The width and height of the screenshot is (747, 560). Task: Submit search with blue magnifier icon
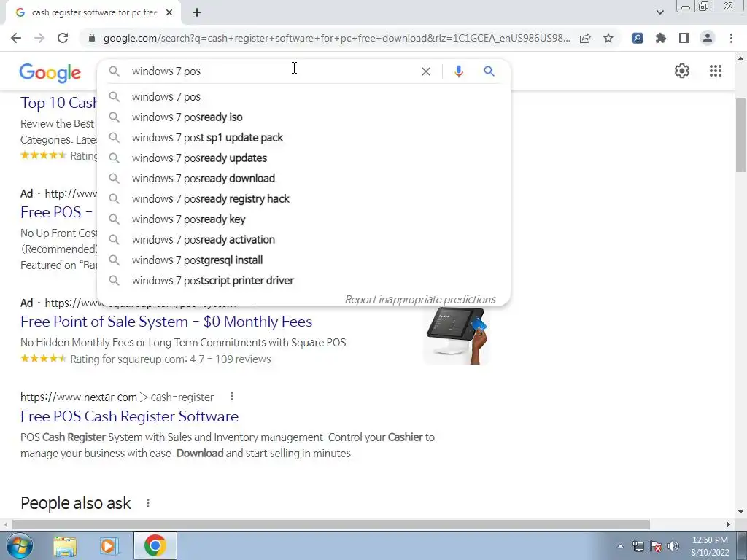coord(489,71)
